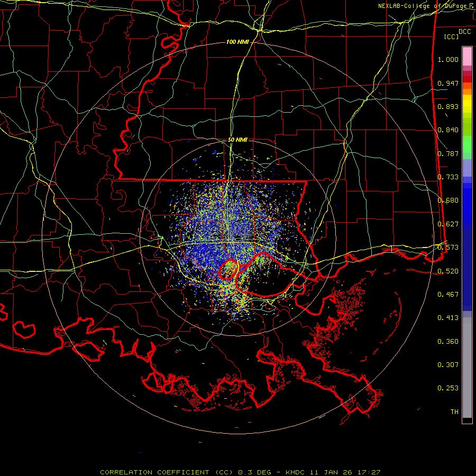Click the 0.520 scale value
This screenshot has height=476, width=476.
pos(448,271)
